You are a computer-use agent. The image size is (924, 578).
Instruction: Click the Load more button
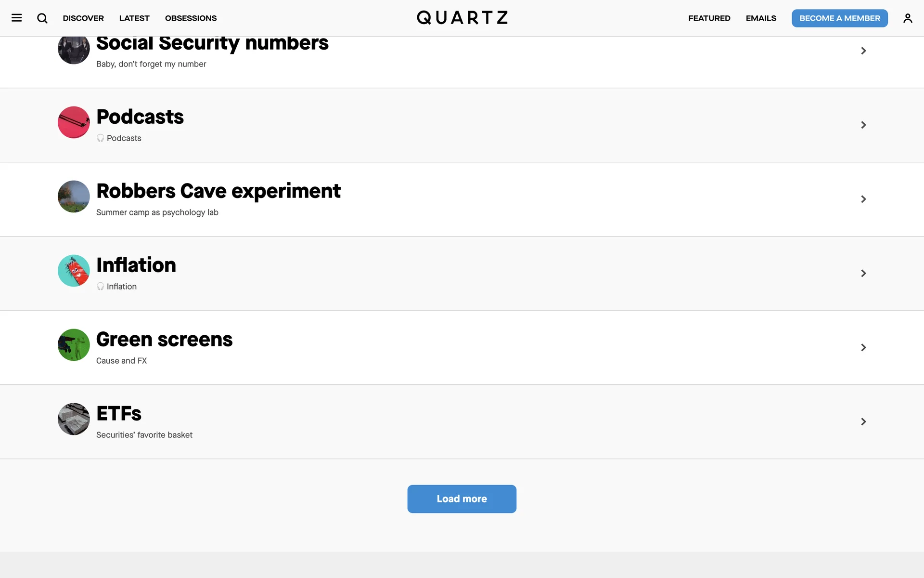click(x=462, y=499)
